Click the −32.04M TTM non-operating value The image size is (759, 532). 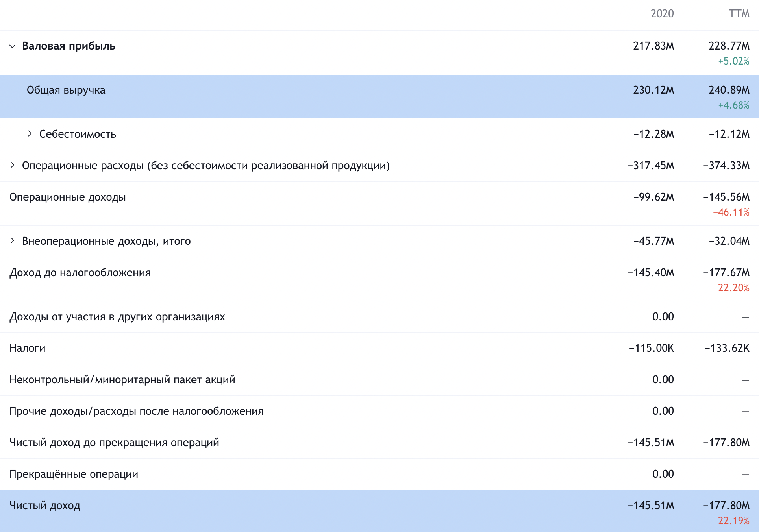pyautogui.click(x=729, y=241)
